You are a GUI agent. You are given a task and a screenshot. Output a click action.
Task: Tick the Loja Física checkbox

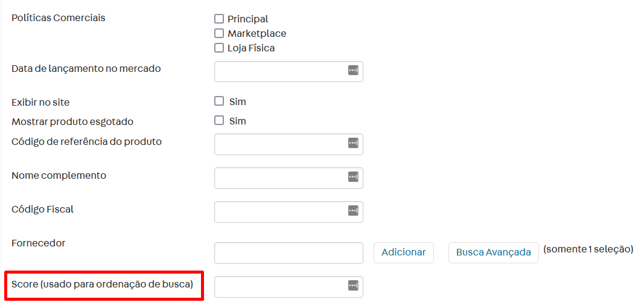tap(219, 48)
